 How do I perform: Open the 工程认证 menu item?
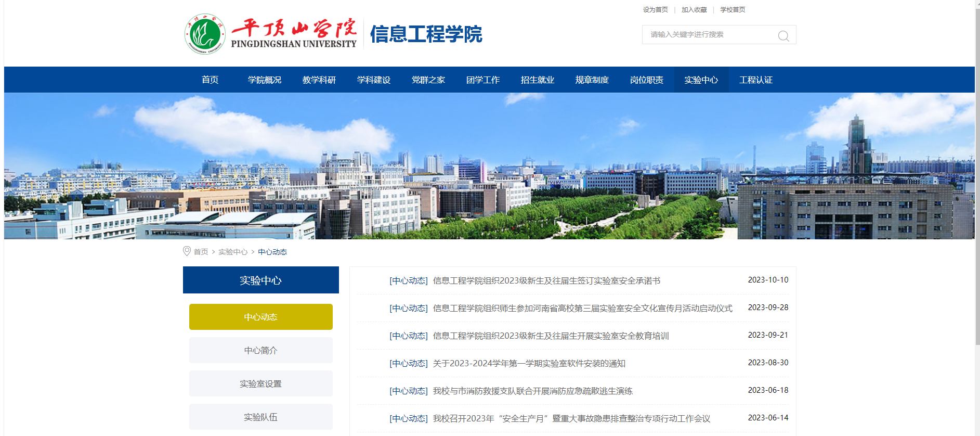(755, 80)
